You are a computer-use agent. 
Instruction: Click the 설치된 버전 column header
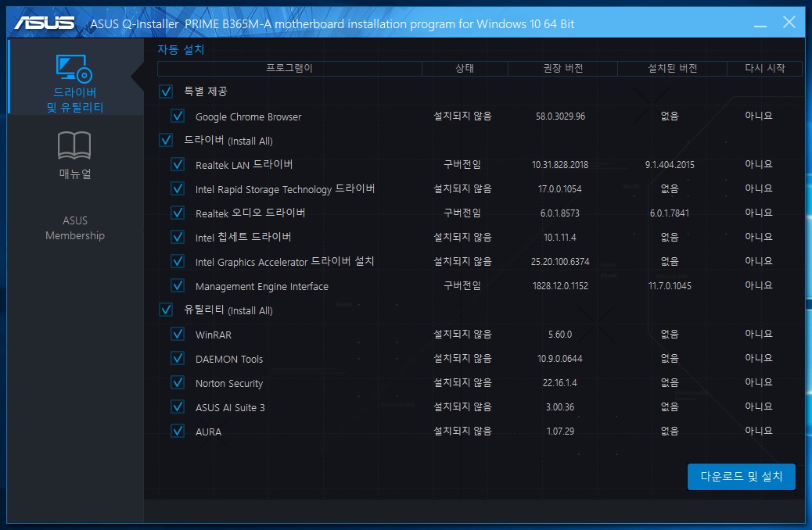click(672, 68)
